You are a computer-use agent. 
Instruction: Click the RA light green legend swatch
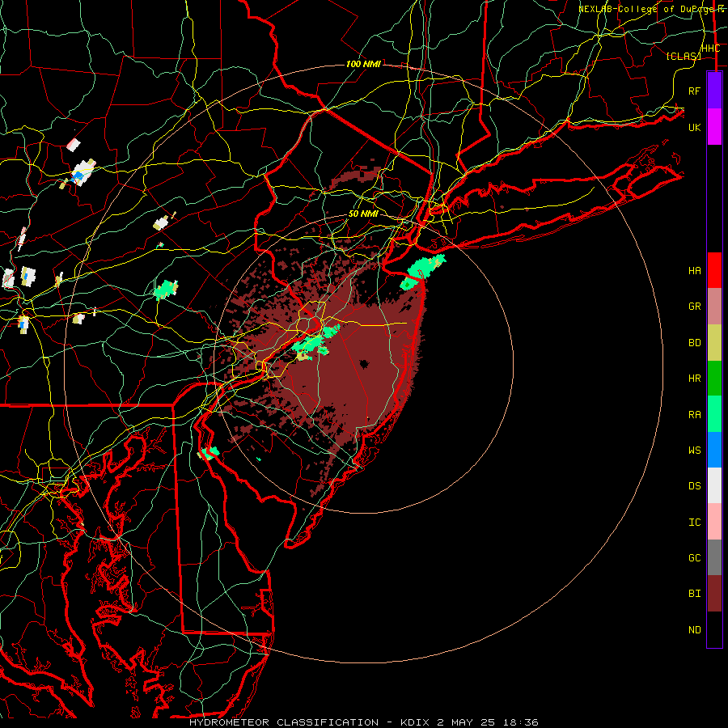[714, 414]
